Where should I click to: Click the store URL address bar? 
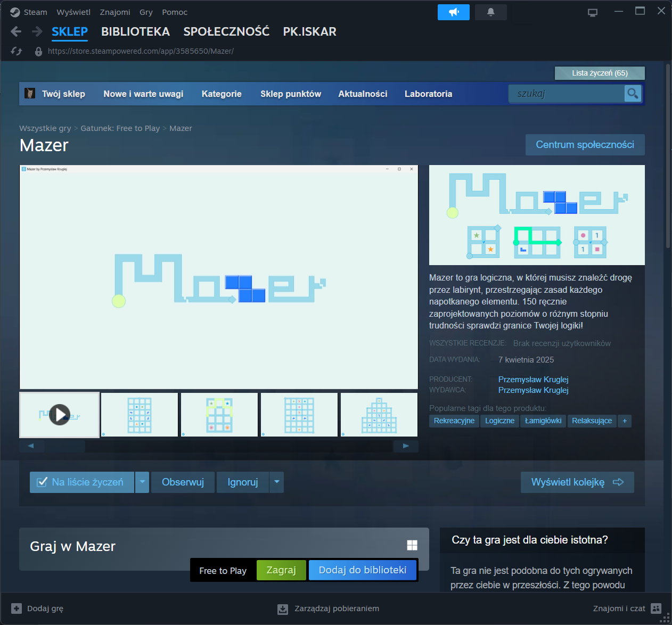tap(141, 51)
